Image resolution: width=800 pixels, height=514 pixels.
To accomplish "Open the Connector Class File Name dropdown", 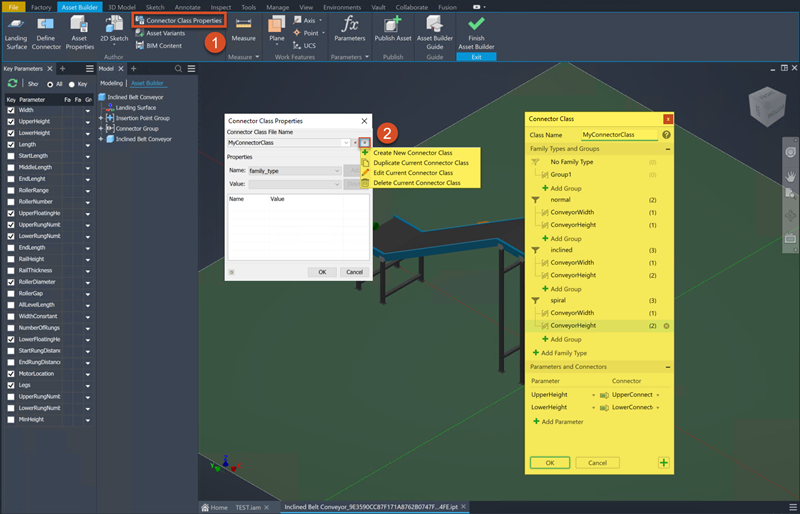I will coord(346,143).
